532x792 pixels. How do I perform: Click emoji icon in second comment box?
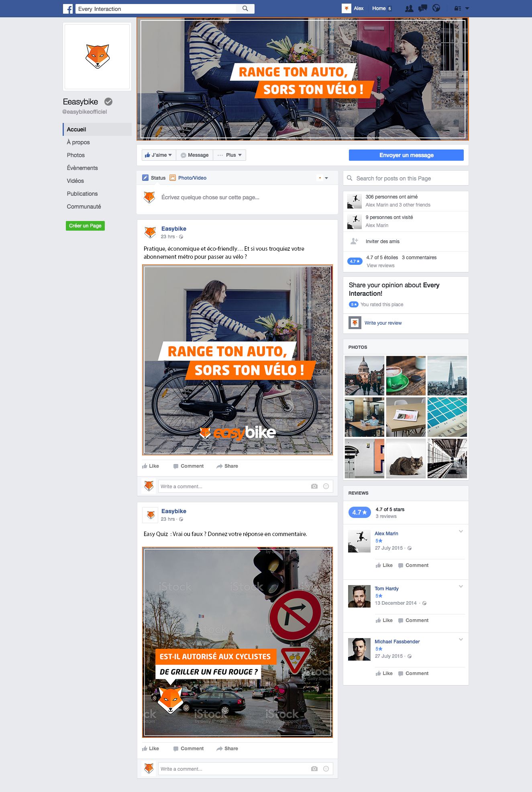point(326,769)
